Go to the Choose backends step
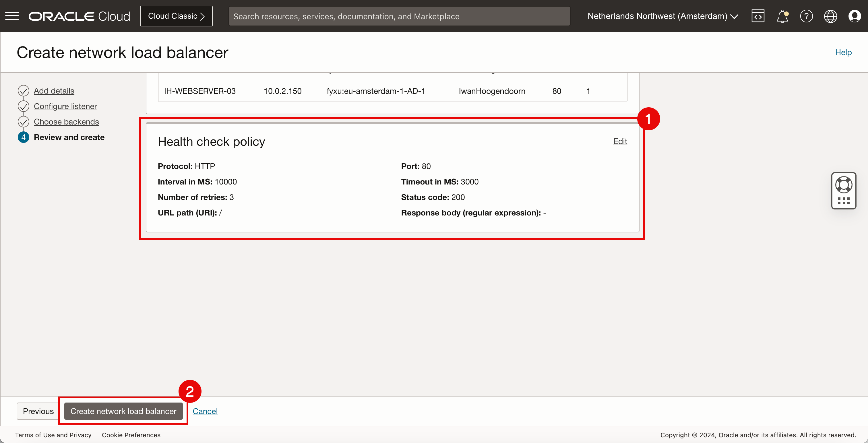This screenshot has height=443, width=868. (x=66, y=122)
